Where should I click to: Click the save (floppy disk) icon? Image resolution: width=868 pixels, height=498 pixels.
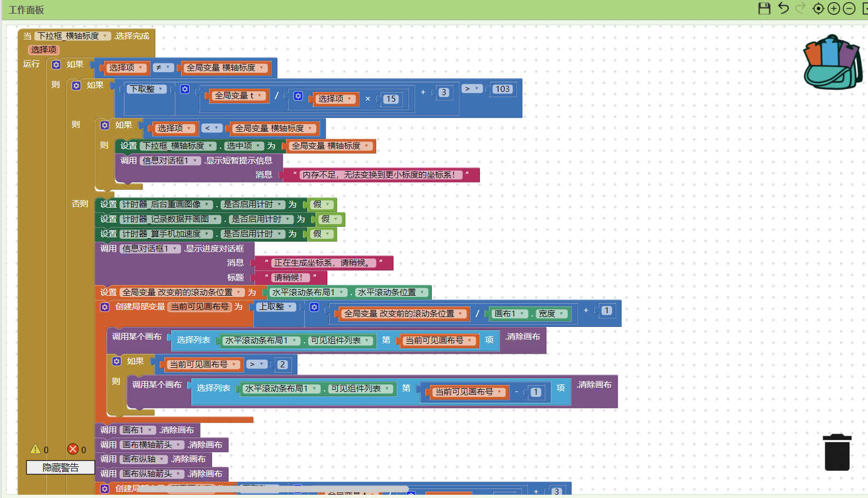[x=764, y=8]
